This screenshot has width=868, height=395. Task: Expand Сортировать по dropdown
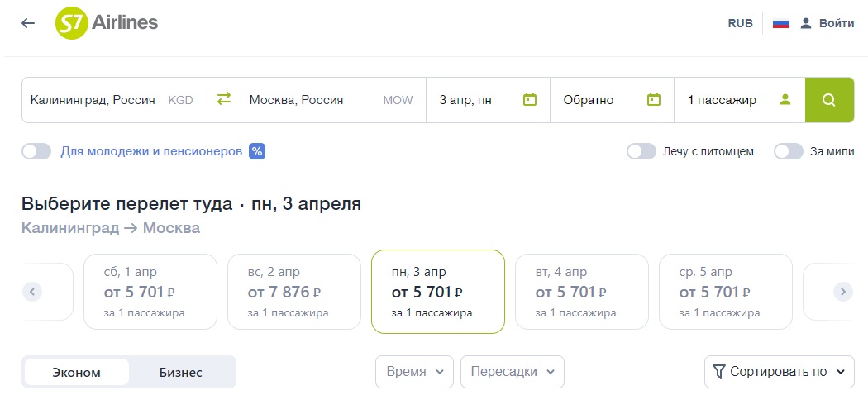tap(780, 372)
